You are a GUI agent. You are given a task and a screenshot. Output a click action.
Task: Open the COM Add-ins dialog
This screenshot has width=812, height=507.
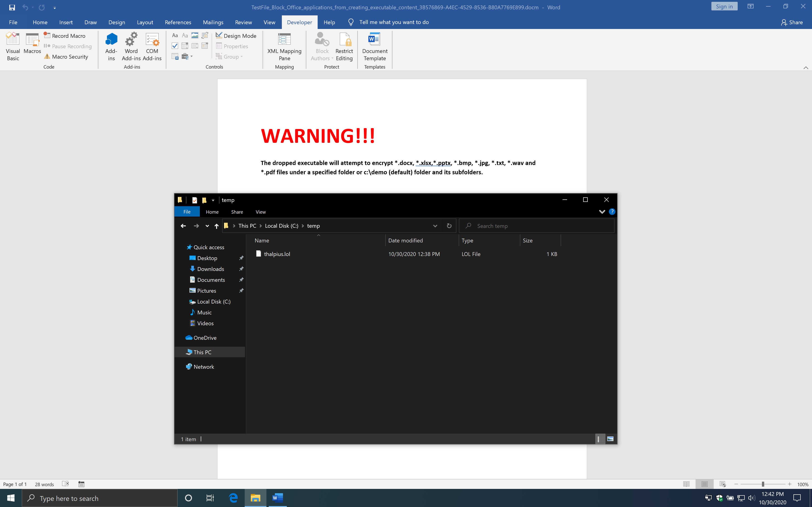click(x=152, y=47)
